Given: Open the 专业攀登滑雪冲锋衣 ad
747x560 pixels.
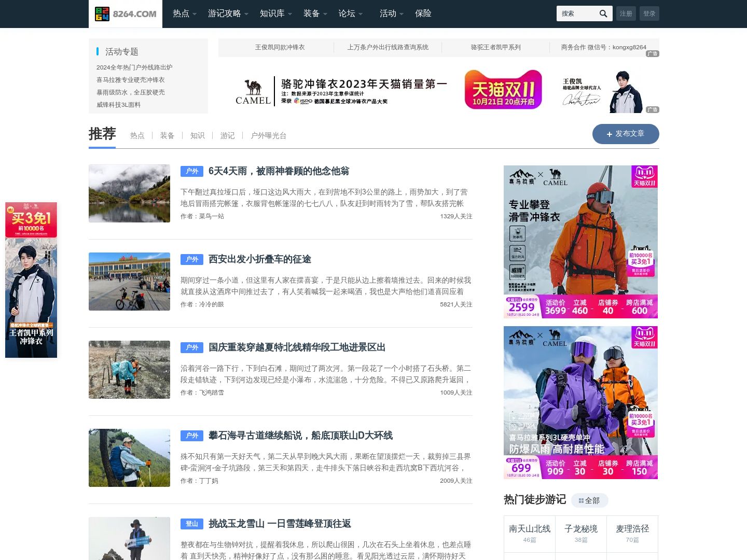Looking at the screenshot, I should (x=580, y=242).
